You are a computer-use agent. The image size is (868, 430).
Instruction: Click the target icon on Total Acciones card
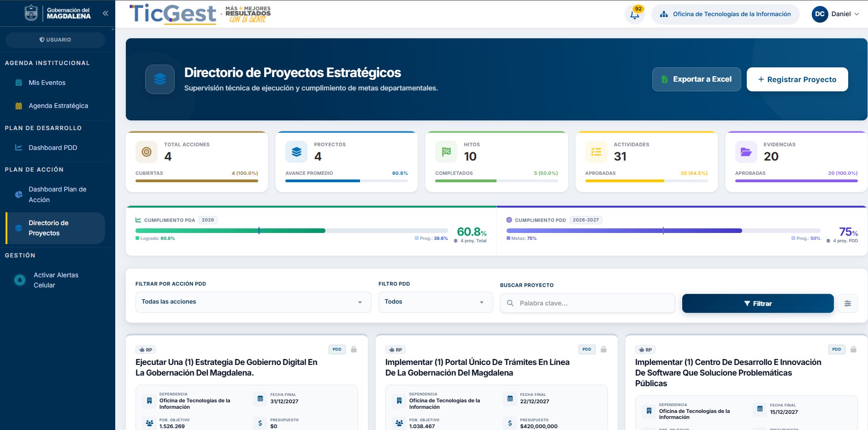pyautogui.click(x=147, y=152)
